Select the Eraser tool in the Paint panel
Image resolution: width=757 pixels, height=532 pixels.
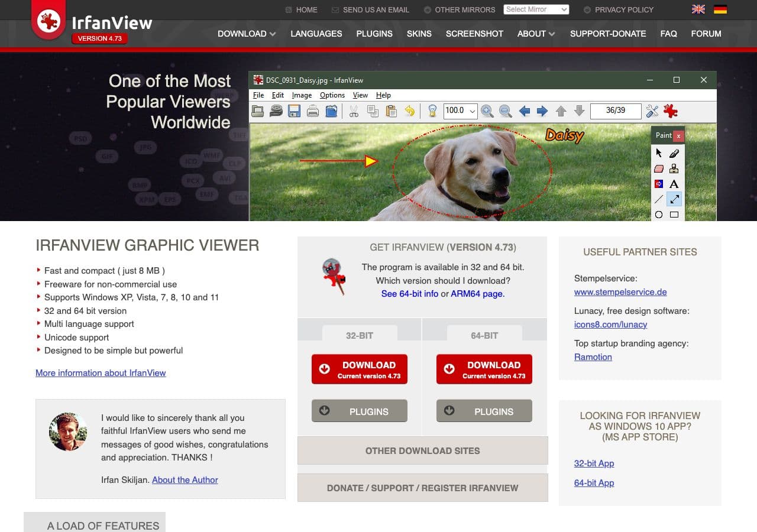[659, 168]
